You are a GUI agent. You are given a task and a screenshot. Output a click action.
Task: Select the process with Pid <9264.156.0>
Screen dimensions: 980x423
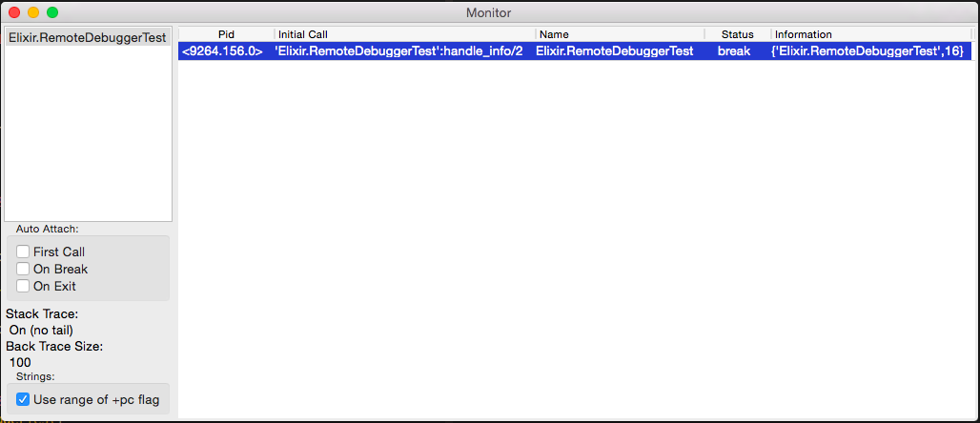(221, 51)
